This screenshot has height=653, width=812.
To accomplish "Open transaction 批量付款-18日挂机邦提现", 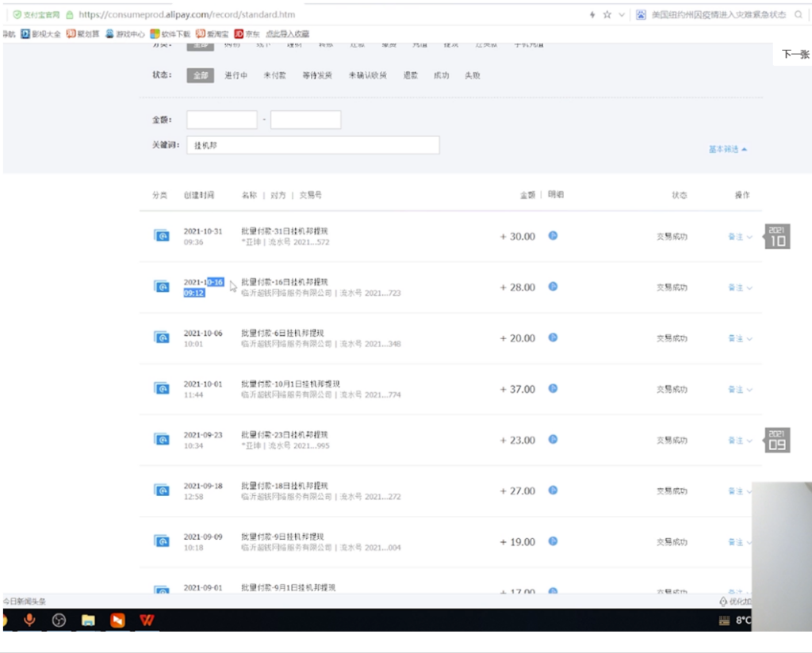I will coord(285,486).
